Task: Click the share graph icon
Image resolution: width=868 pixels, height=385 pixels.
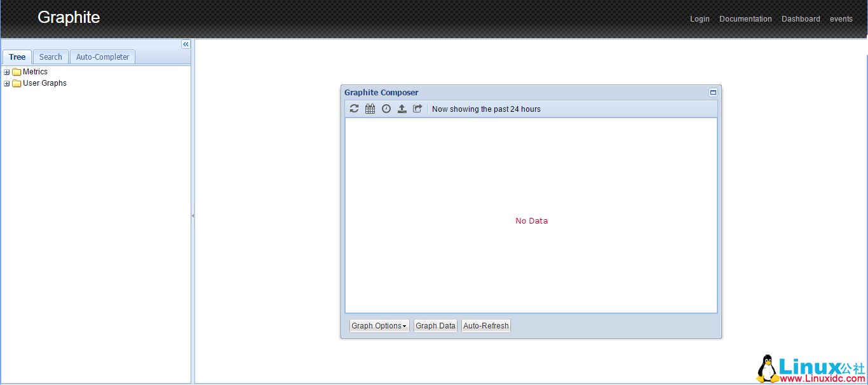Action: 417,109
